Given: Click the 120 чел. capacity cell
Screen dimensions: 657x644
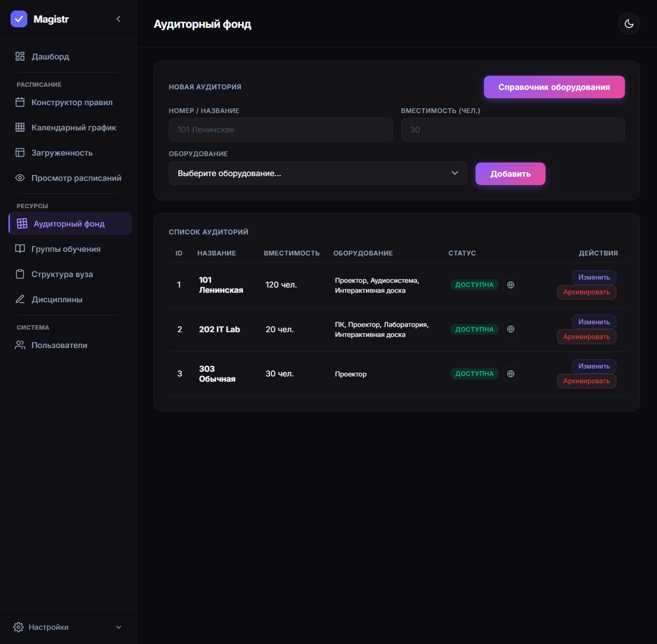Looking at the screenshot, I should [x=281, y=284].
